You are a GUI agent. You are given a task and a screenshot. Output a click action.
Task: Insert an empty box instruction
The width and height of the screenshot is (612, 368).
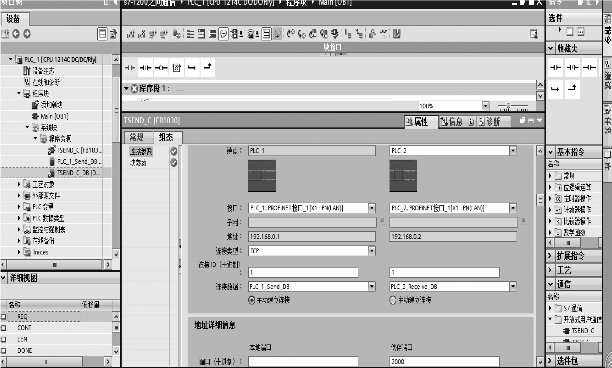pos(176,68)
